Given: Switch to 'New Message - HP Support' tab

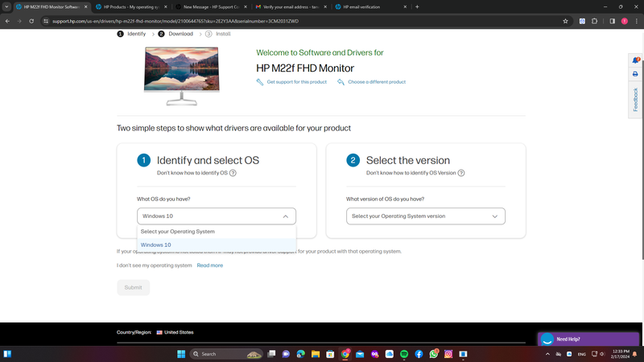Looking at the screenshot, I should [211, 7].
